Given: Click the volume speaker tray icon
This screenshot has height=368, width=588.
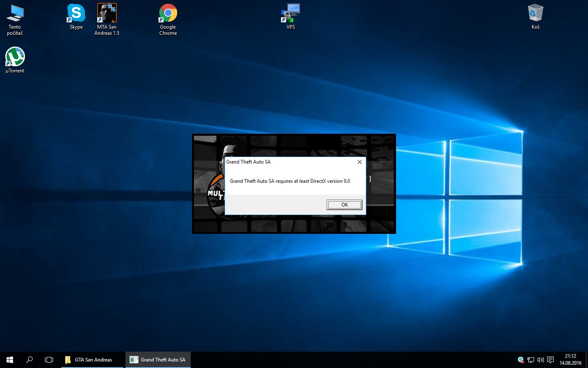Looking at the screenshot, I should click(540, 360).
